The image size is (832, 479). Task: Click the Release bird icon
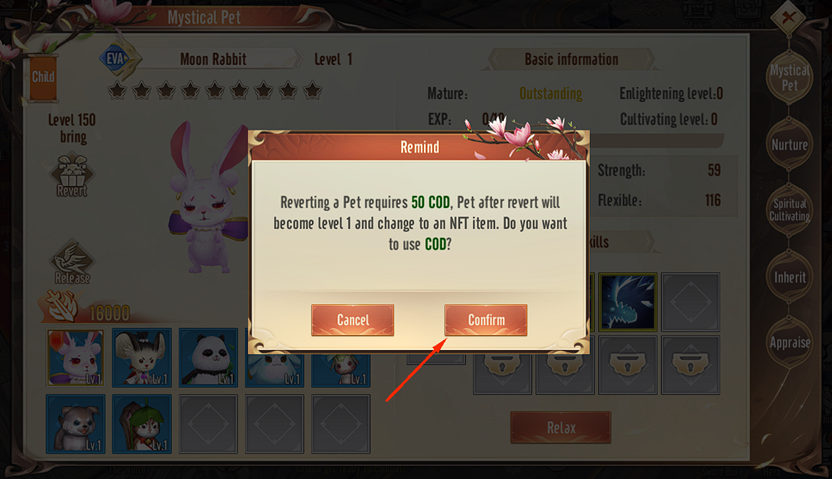tap(72, 262)
